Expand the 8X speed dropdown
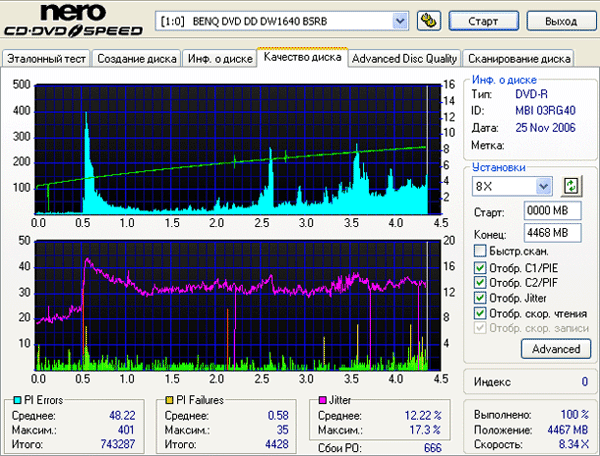Viewport: 600px width, 456px height. pyautogui.click(x=543, y=186)
